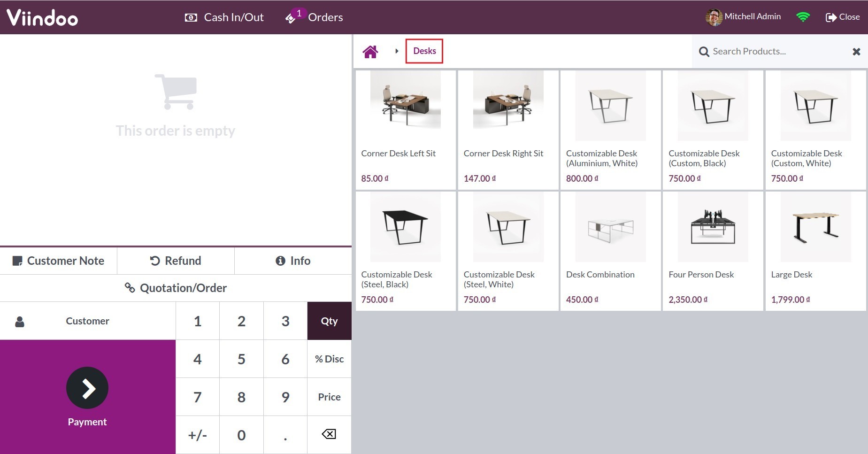The height and width of the screenshot is (454, 868).
Task: Clear the product search box
Action: (856, 52)
